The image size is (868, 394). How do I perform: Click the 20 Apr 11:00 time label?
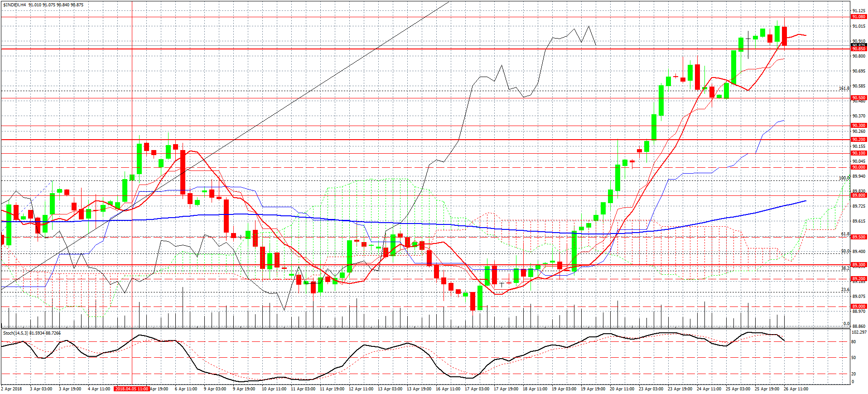(622, 389)
